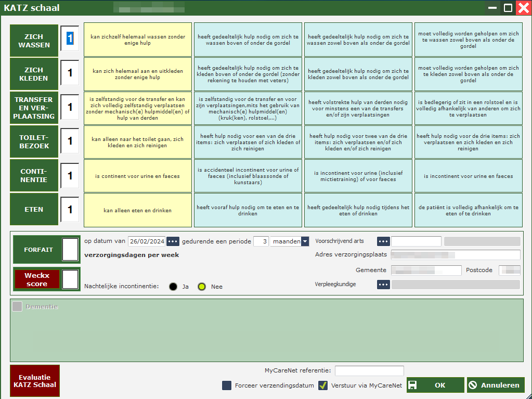Click the Annuleren button
Screen dimensions: 532x399
pos(496,385)
